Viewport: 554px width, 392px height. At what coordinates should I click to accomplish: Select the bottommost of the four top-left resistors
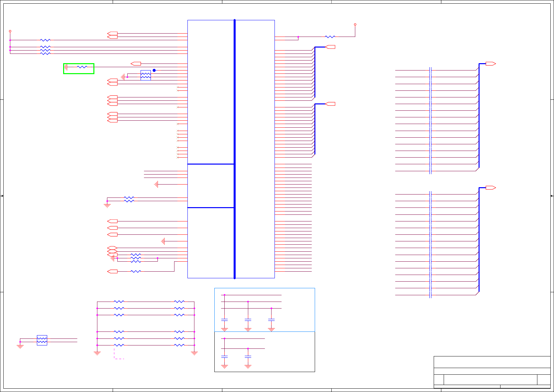[45, 54]
